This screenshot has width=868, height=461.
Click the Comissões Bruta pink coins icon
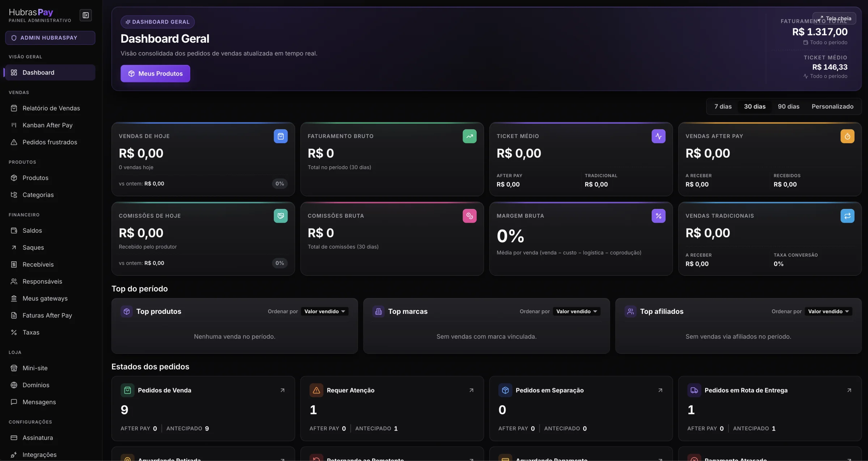point(469,216)
